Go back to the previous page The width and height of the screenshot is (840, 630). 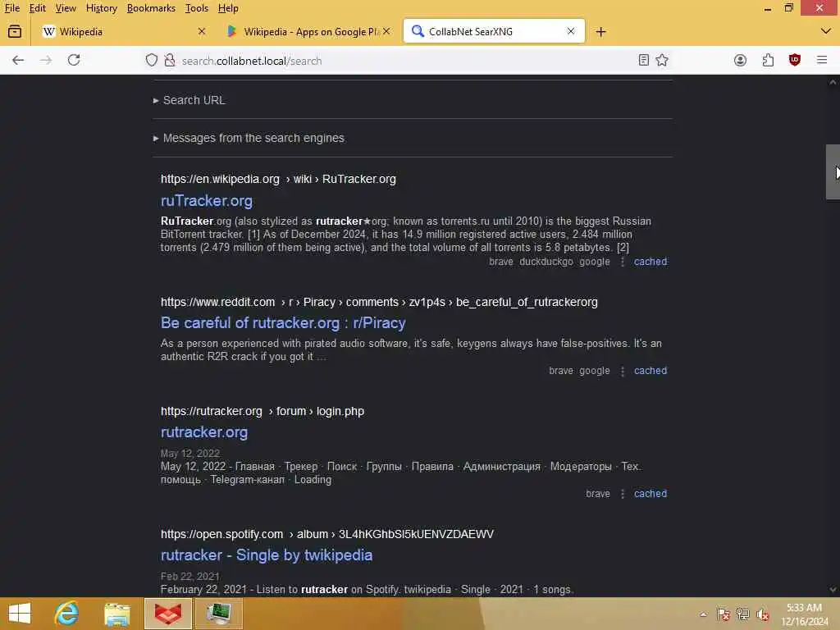tap(18, 61)
